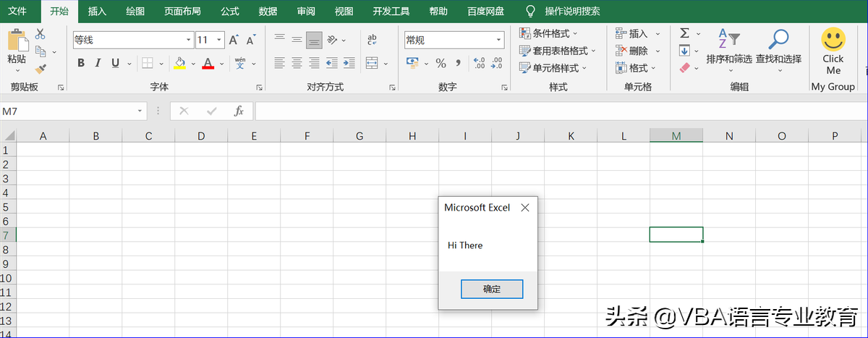Decrease font size with small A
Viewport: 868px width, 338px height.
(x=250, y=40)
